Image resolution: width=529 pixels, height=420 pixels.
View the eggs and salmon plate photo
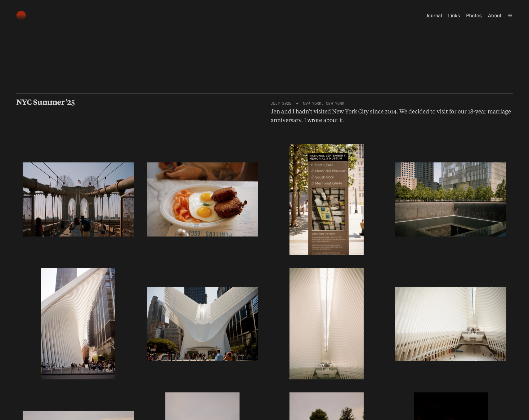pos(202,199)
